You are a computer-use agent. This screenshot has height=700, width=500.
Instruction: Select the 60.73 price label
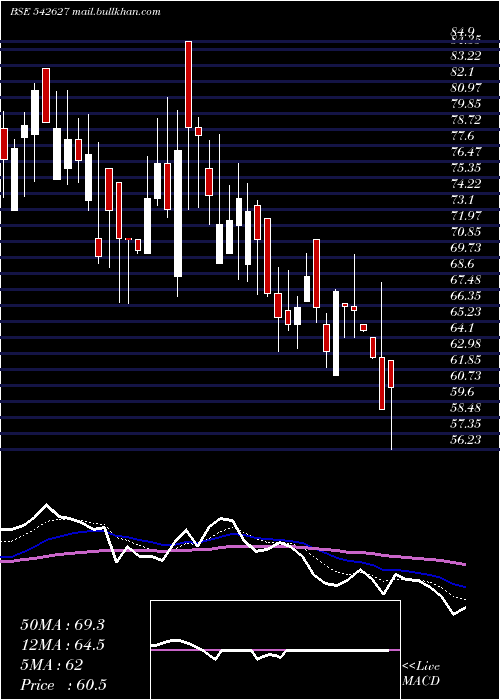pyautogui.click(x=466, y=375)
